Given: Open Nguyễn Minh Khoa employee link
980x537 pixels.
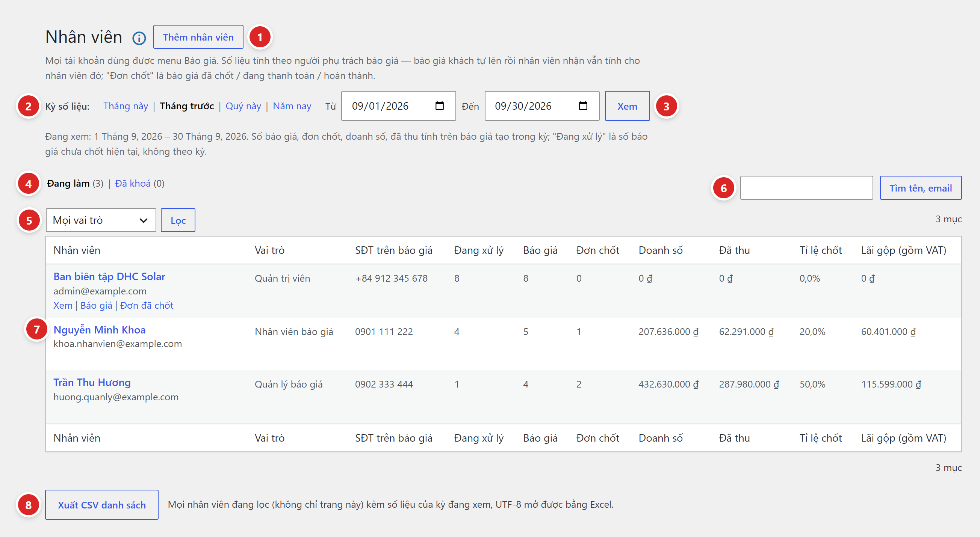Looking at the screenshot, I should [x=99, y=330].
